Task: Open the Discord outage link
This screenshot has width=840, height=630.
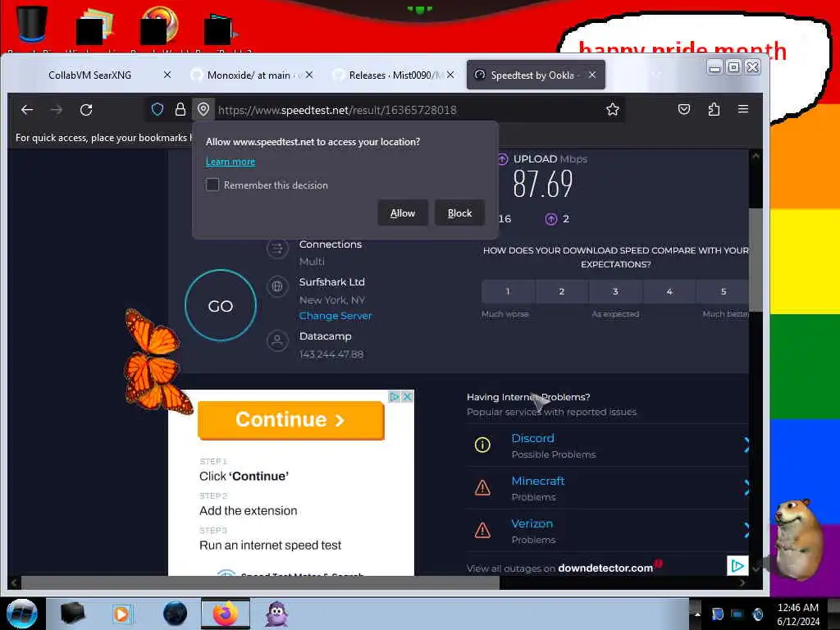Action: click(532, 438)
